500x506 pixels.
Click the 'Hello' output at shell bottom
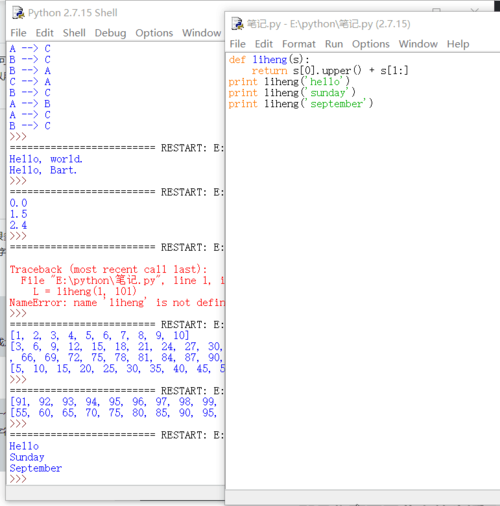point(24,446)
